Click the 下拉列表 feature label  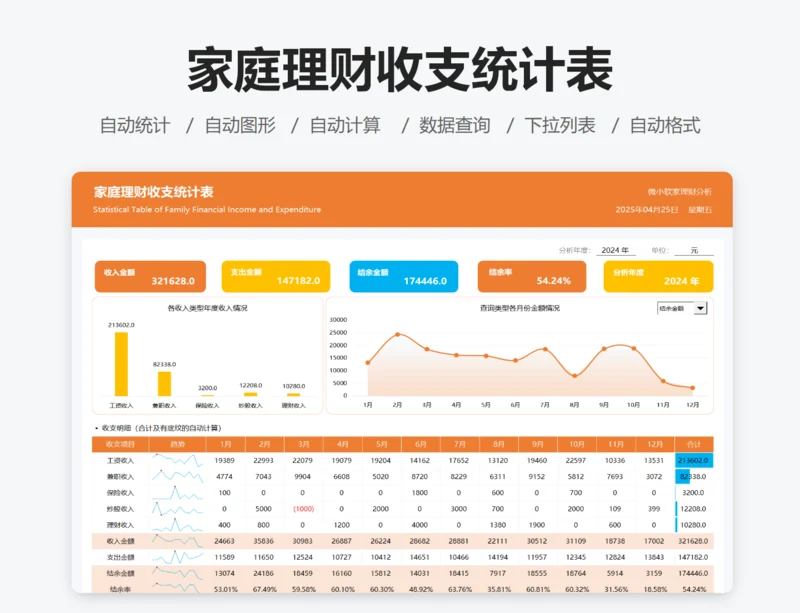[560, 125]
